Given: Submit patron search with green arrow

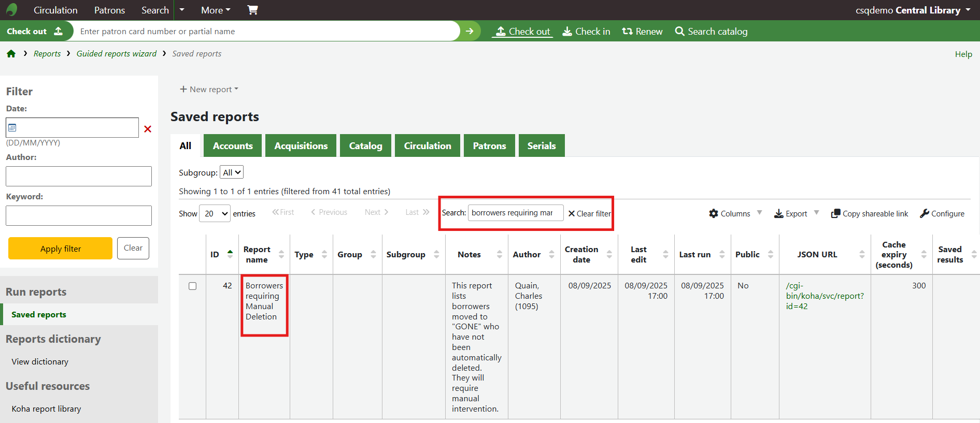Looking at the screenshot, I should pos(470,31).
